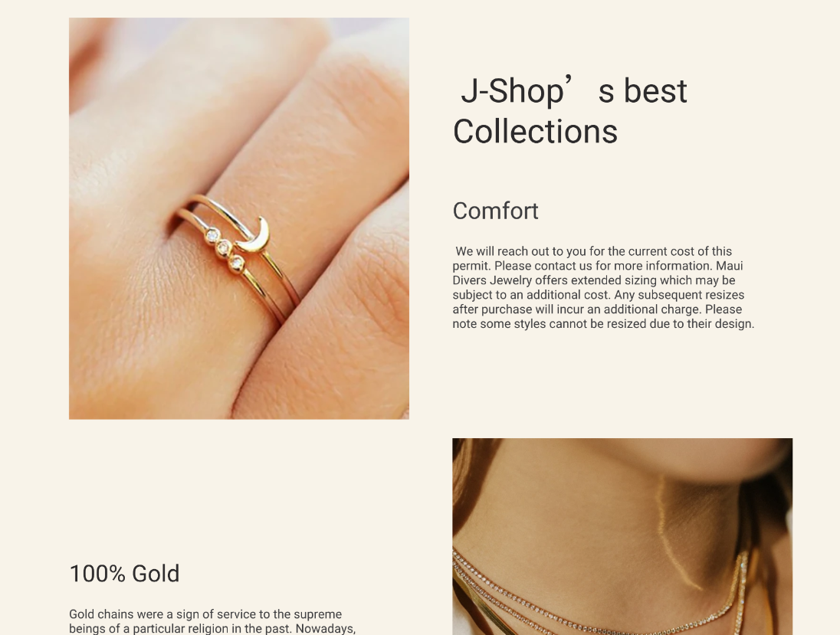The image size is (840, 635).
Task: Click "after purchase will incur an additional charge" line
Action: click(x=597, y=309)
